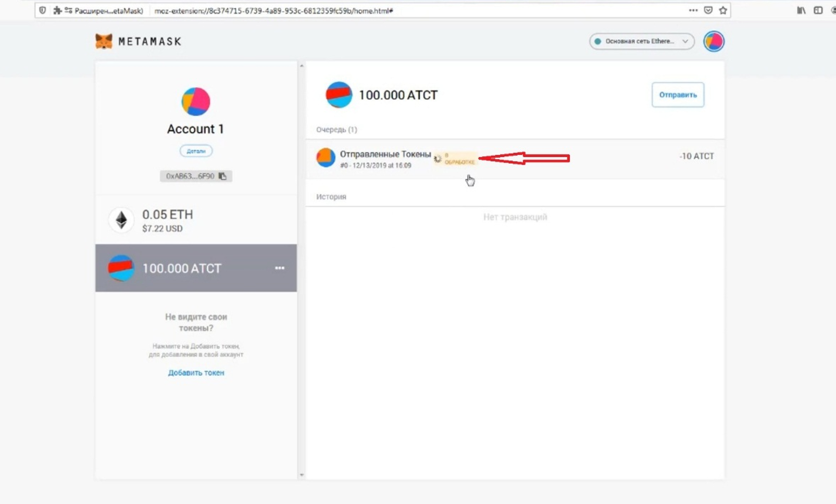Open the Firefox library icon
This screenshot has width=836, height=504.
801,10
